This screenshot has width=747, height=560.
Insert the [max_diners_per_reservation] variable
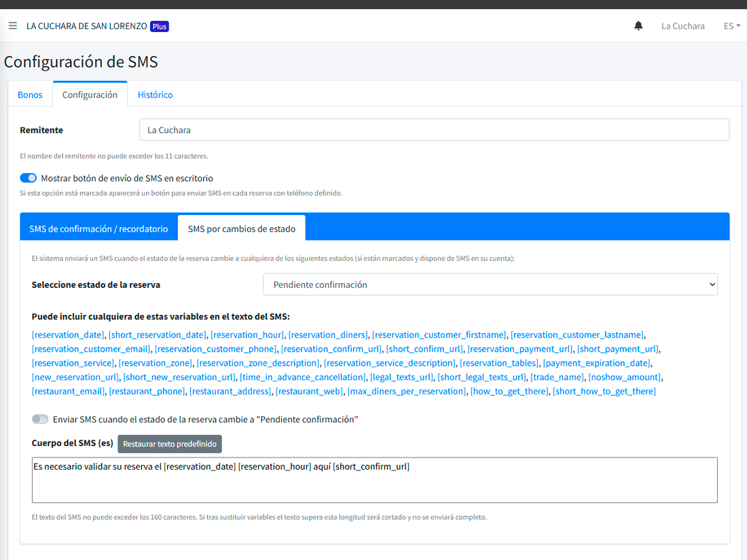pos(407,392)
